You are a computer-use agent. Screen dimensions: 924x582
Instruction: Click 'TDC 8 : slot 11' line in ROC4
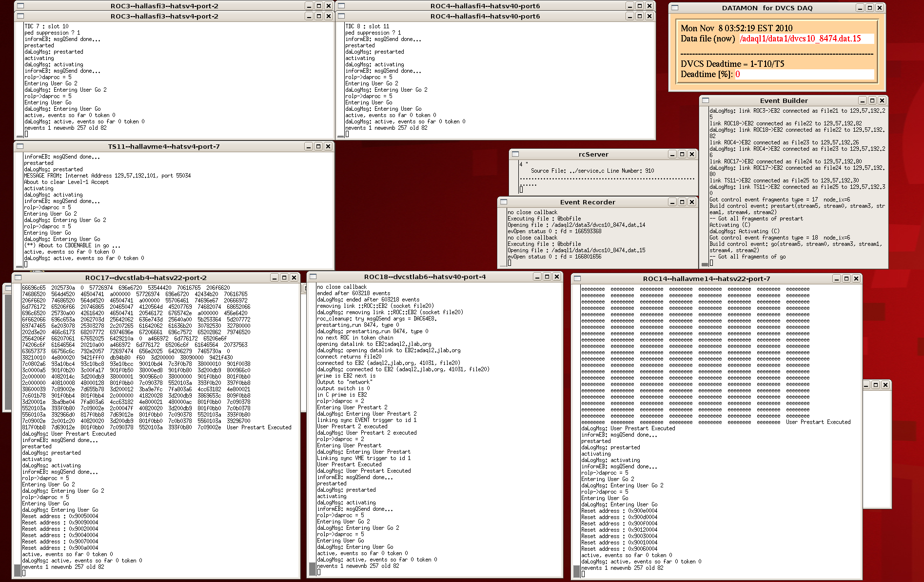[367, 26]
